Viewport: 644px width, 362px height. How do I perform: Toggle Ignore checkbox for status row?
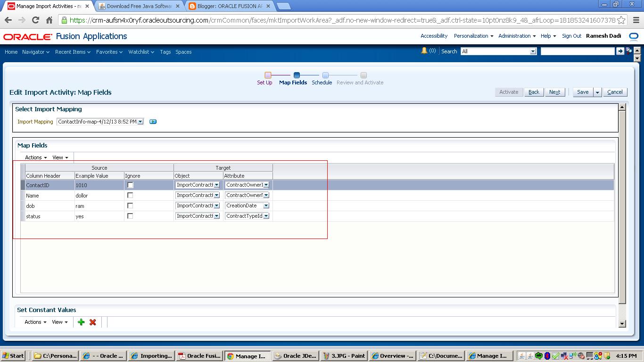(130, 216)
